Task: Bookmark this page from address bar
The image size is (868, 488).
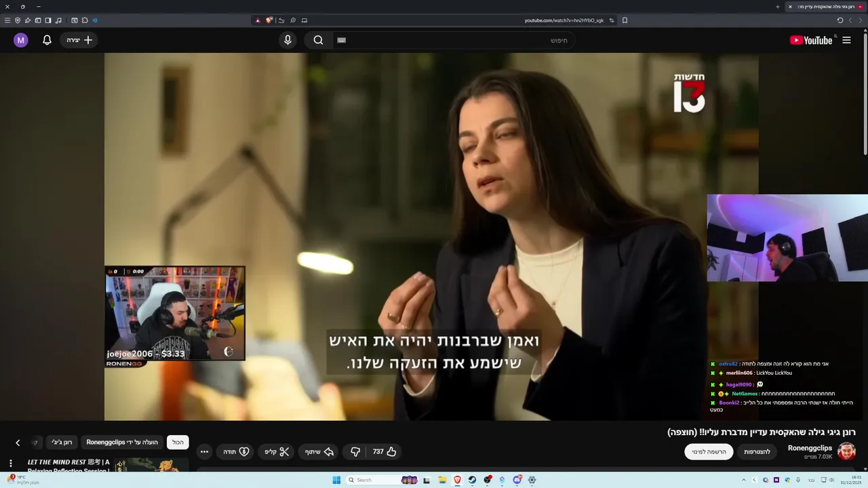Action: (625, 20)
